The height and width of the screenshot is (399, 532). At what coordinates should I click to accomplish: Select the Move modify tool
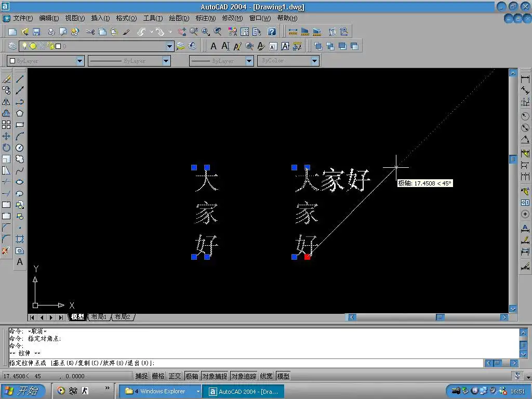[x=6, y=136]
